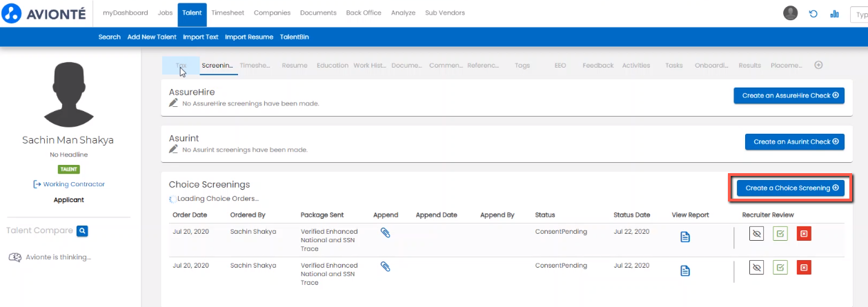Viewport: 868px width, 307px height.
Task: Select the Education tab
Action: (333, 66)
